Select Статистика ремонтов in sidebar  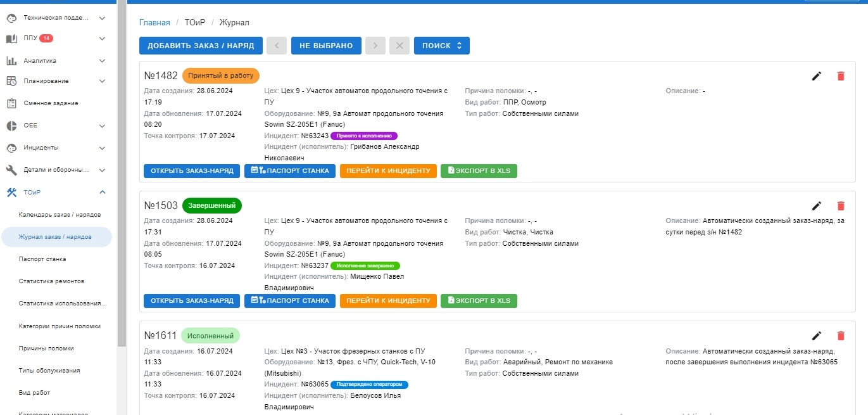[x=51, y=281]
